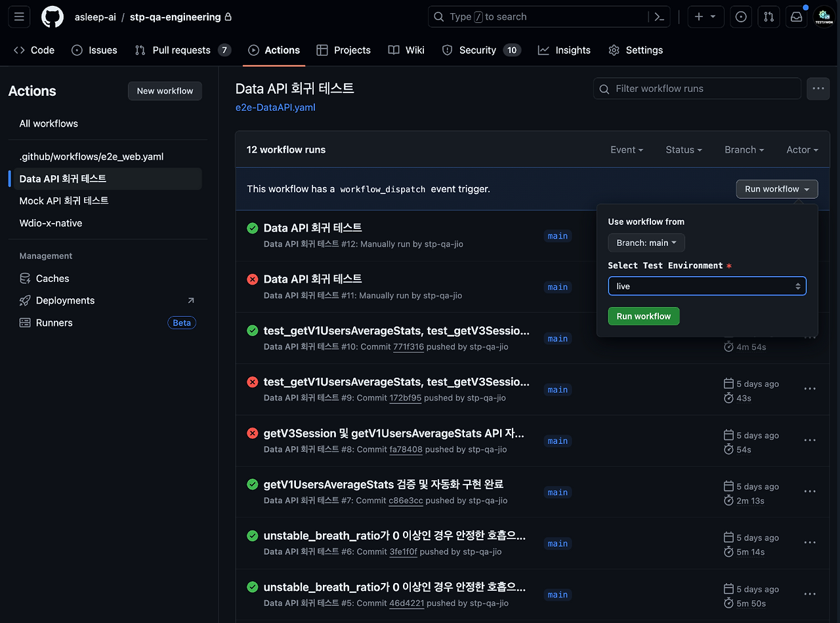Open the issues icon in header
The height and width of the screenshot is (623, 840).
[741, 17]
